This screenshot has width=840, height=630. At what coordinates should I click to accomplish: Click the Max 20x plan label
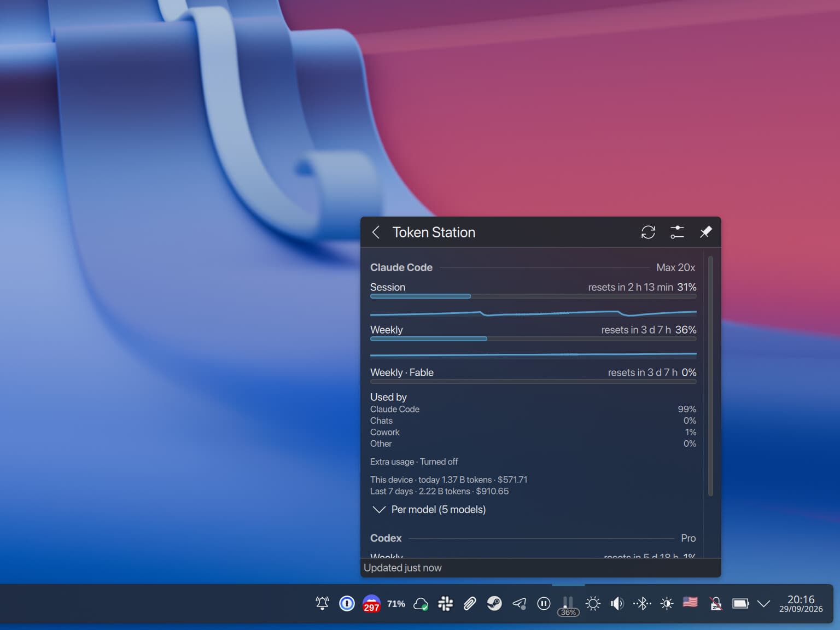675,267
